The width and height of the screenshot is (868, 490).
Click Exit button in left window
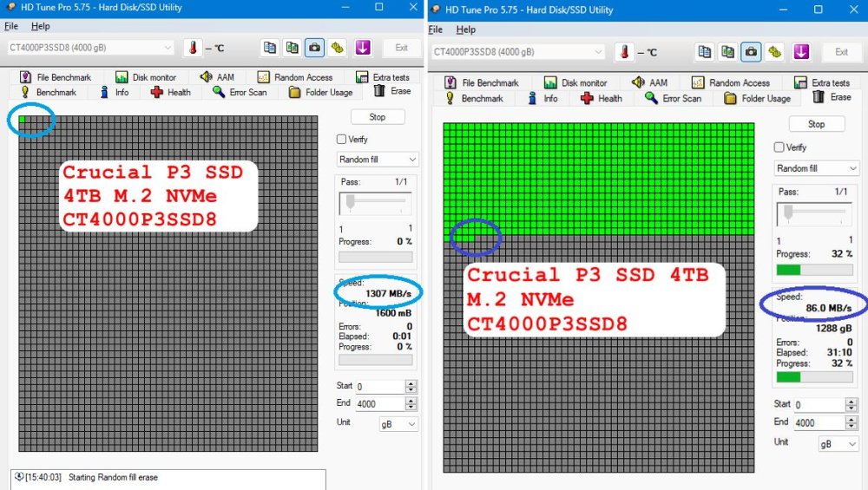(x=402, y=48)
